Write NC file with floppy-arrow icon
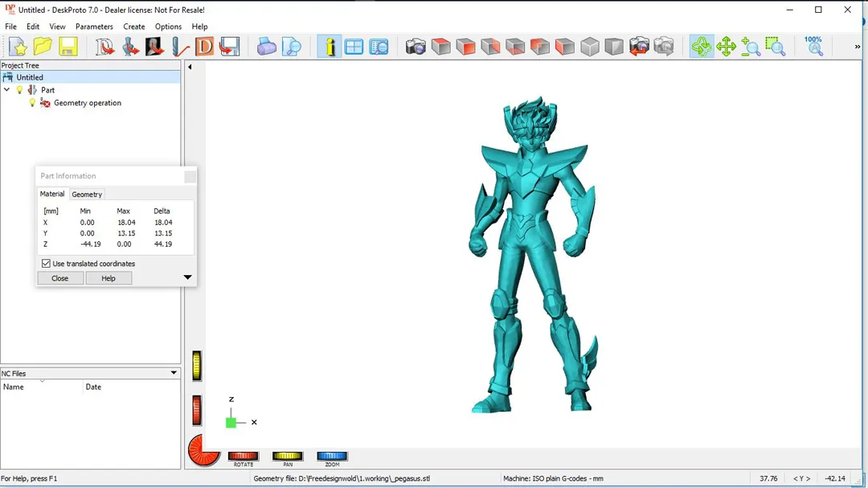Screen dimensions: 868x488 [x=229, y=47]
